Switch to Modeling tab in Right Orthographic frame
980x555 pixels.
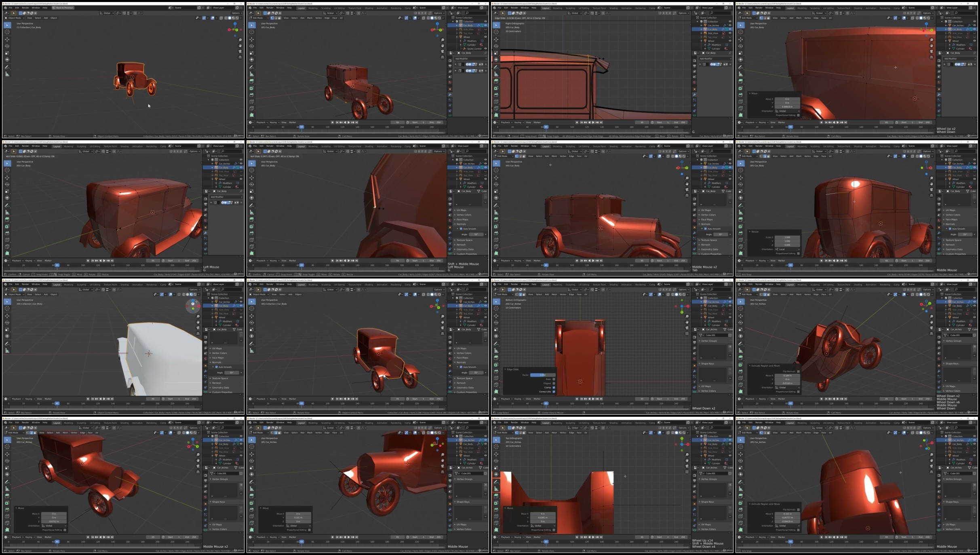(x=557, y=8)
